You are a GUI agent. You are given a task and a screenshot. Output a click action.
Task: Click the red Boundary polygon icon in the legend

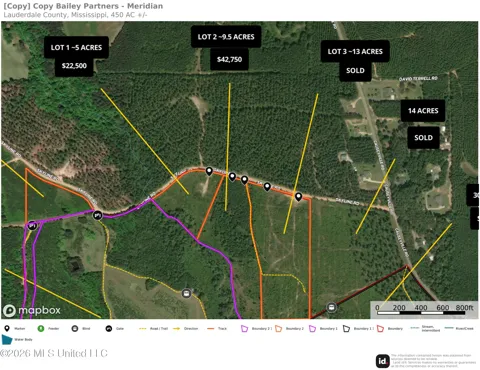[x=381, y=329]
